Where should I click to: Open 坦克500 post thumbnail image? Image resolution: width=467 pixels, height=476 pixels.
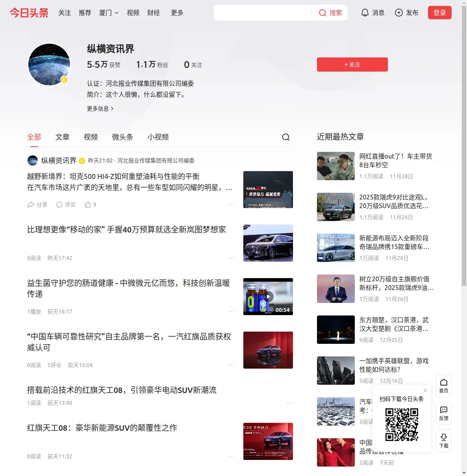(x=268, y=190)
